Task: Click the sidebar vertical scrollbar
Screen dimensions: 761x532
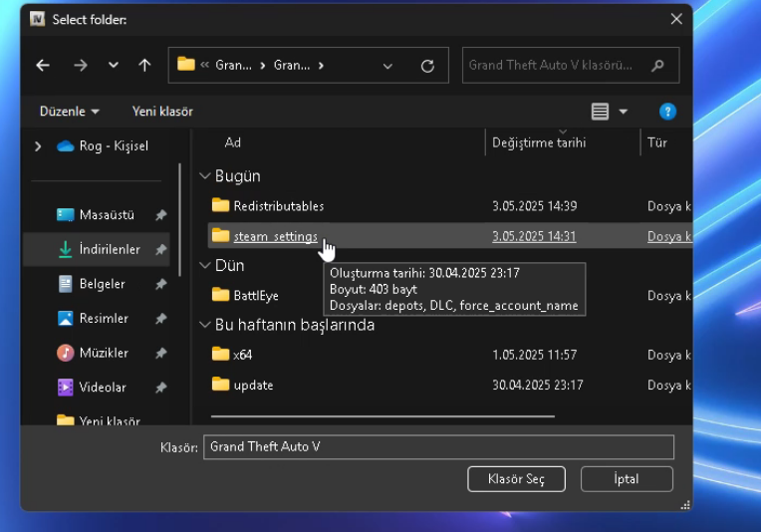Action: pyautogui.click(x=179, y=220)
